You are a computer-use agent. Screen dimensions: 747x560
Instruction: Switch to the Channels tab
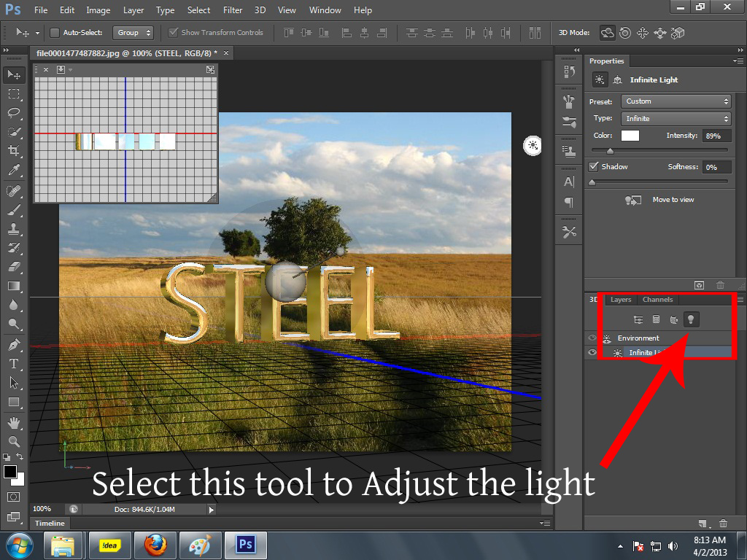pyautogui.click(x=657, y=299)
